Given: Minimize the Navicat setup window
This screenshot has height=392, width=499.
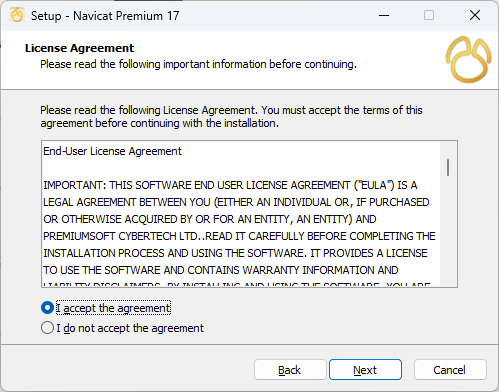Looking at the screenshot, I should click(384, 15).
